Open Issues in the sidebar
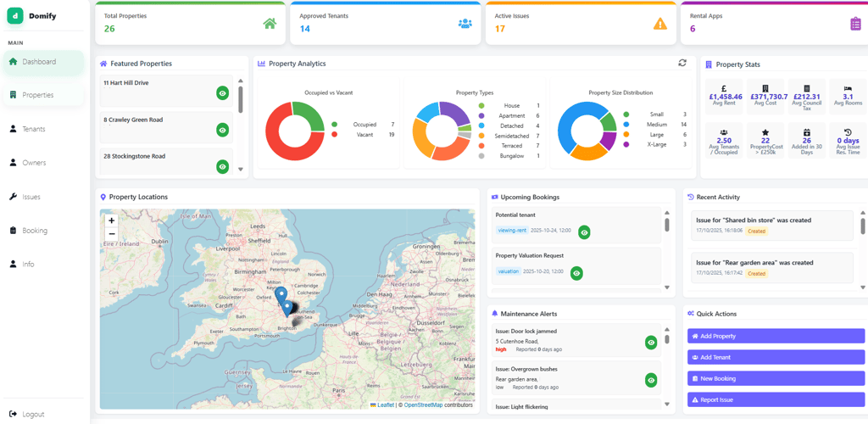 (44, 197)
